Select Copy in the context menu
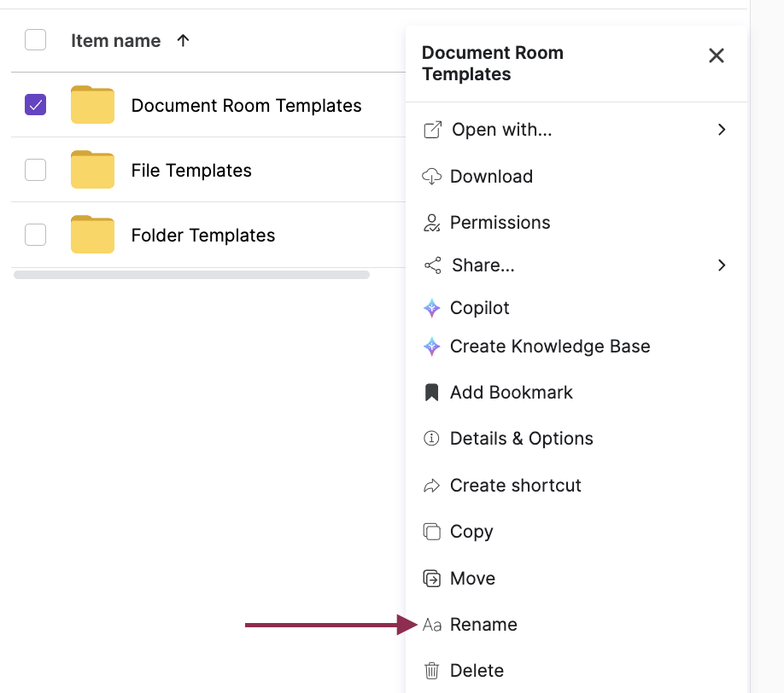Screen dimensions: 784x693 click(471, 532)
